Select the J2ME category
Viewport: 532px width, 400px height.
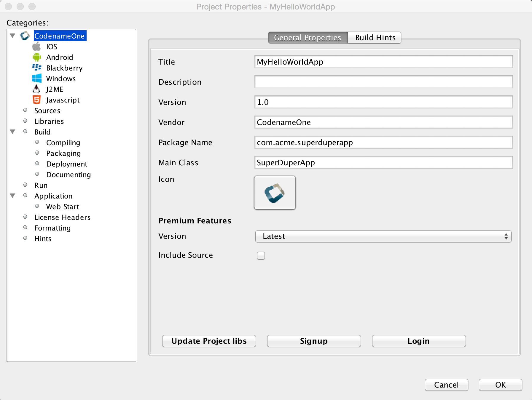(55, 89)
